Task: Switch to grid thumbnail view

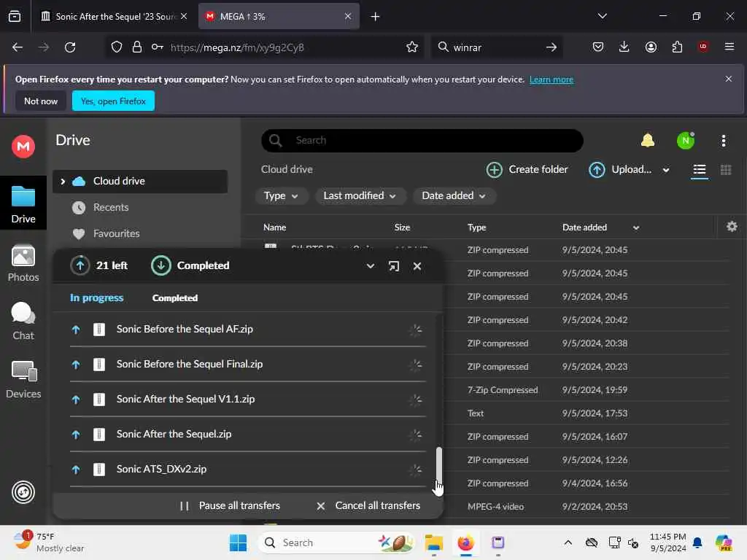Action: (x=726, y=170)
